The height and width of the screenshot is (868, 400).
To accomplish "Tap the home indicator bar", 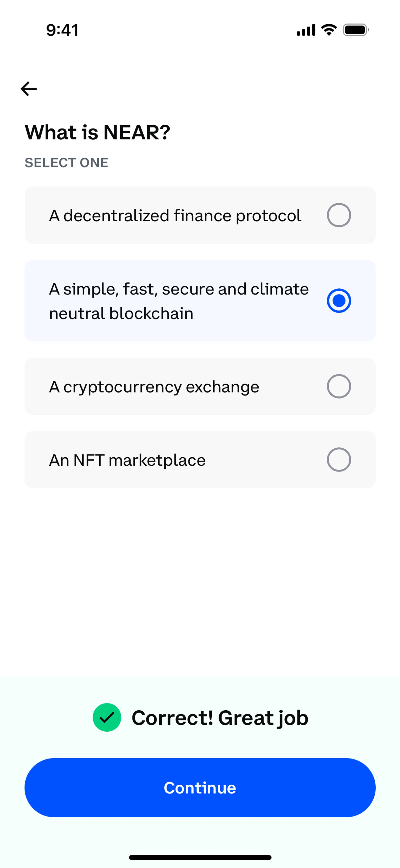I will [200, 857].
